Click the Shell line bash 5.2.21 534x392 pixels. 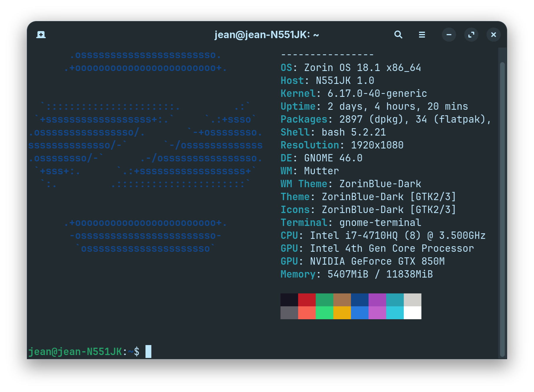333,132
